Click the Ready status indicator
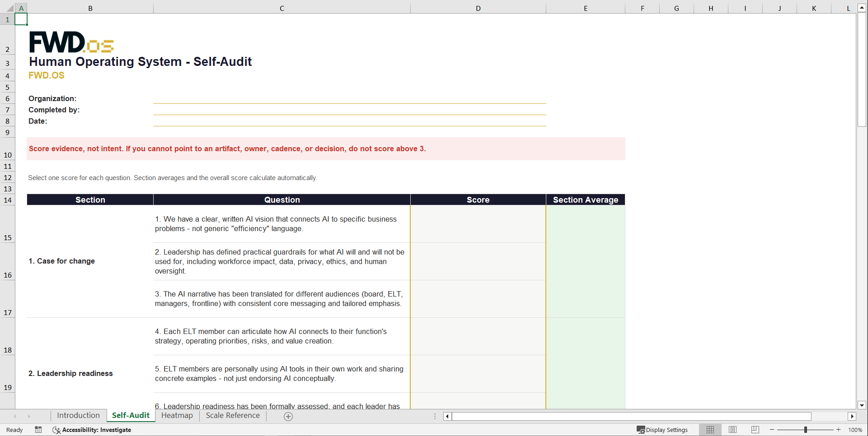868x436 pixels. [x=14, y=430]
